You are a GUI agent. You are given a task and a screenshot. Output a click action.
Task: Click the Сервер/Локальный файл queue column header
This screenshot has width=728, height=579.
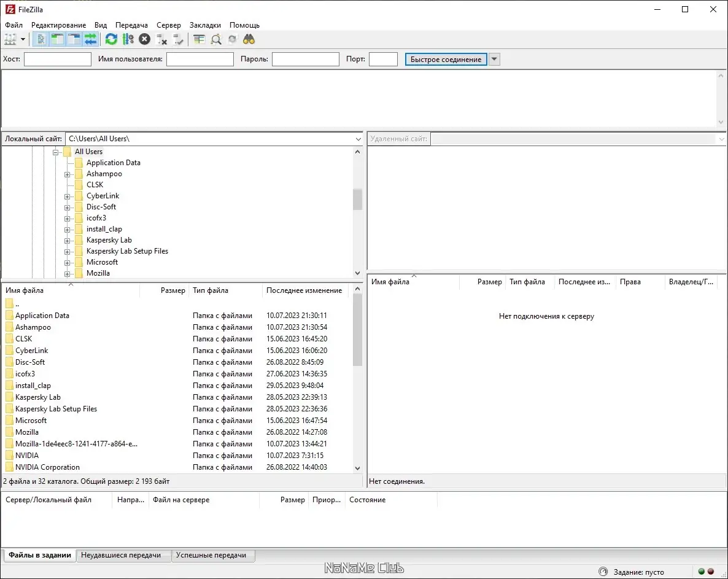coord(56,500)
